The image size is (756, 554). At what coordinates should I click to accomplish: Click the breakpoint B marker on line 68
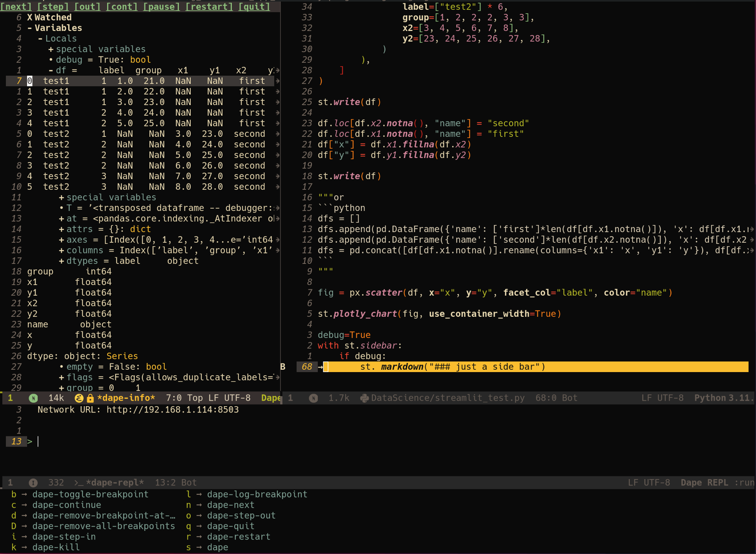click(283, 367)
